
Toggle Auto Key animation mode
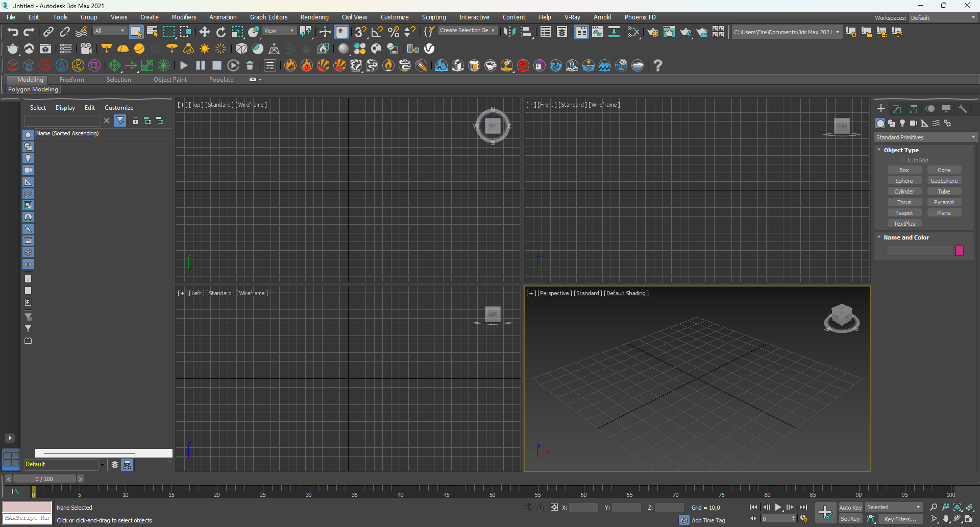click(x=850, y=507)
